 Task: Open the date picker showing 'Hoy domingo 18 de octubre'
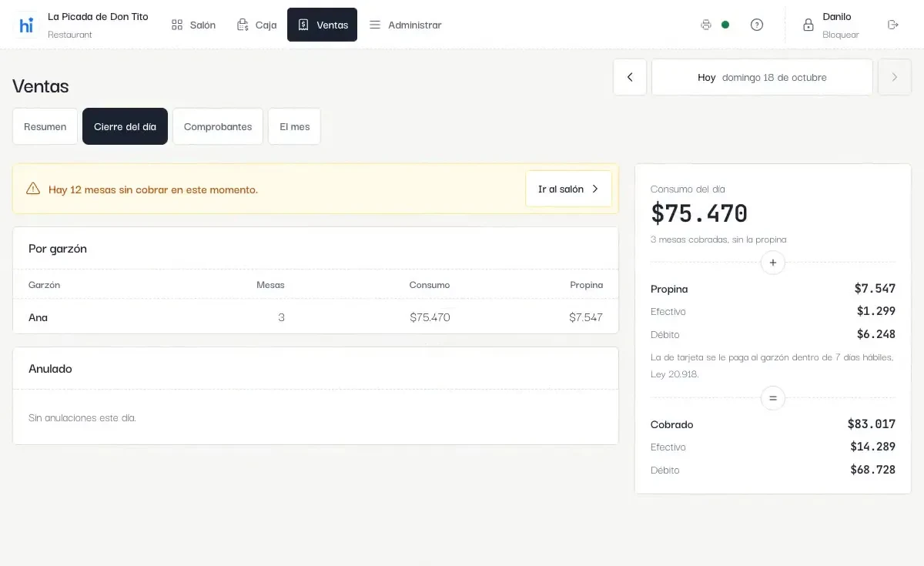(762, 77)
